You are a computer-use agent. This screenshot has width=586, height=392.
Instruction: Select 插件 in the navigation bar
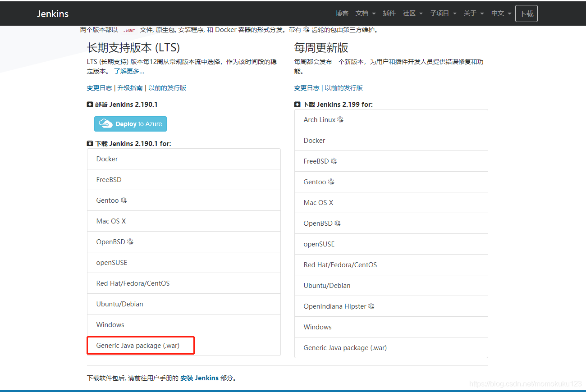[389, 13]
